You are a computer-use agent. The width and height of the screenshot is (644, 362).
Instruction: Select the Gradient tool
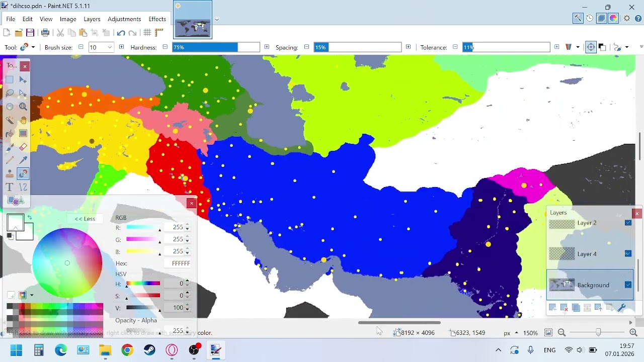tap(23, 134)
